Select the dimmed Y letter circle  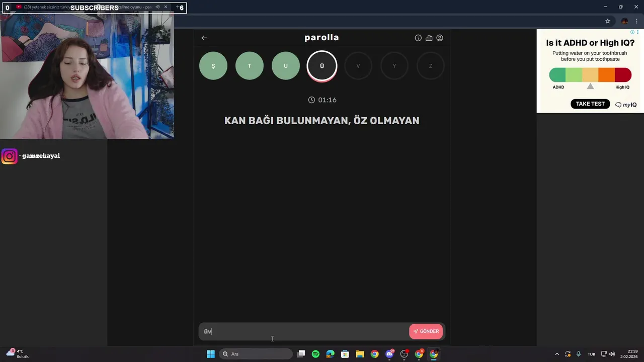coord(394,66)
